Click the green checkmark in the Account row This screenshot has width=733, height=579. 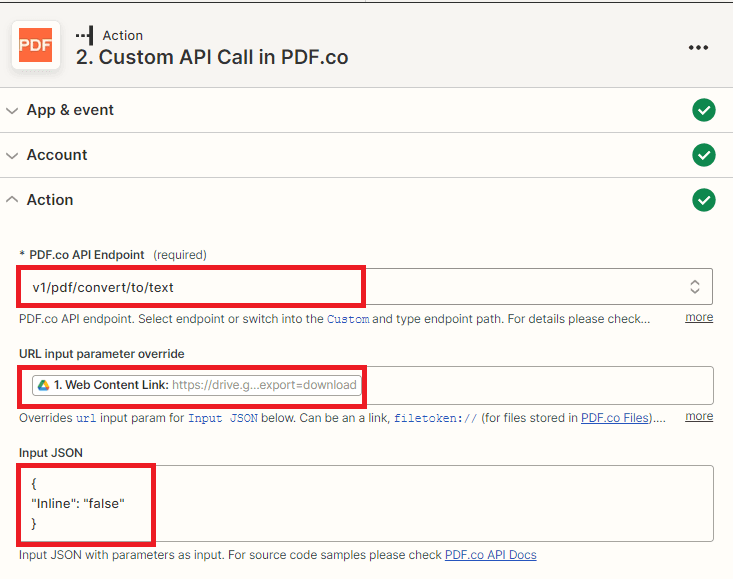click(704, 155)
